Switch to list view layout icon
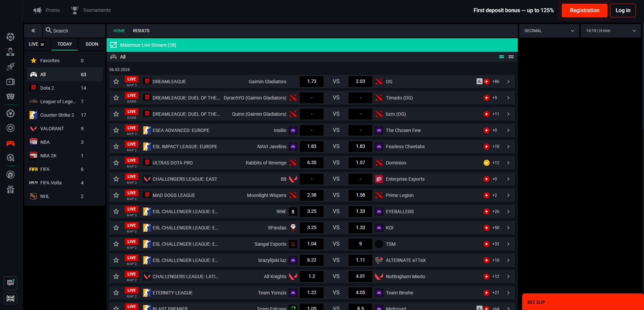 pyautogui.click(x=502, y=57)
